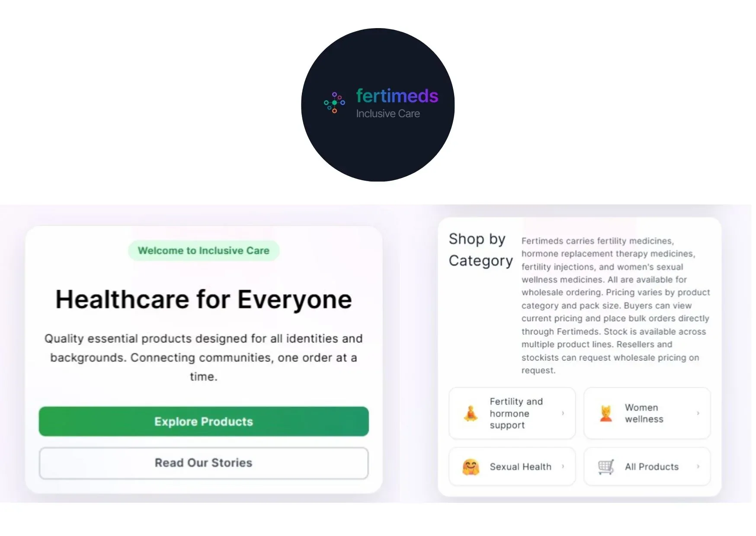Select the Sexual Health category label

tap(520, 467)
